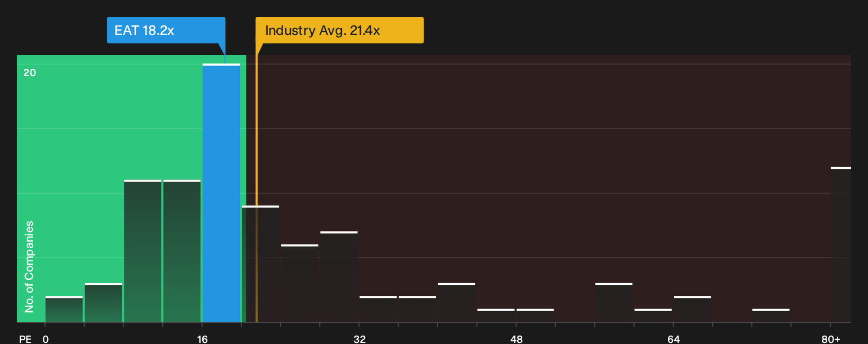Click the '0' x-axis label

pyautogui.click(x=46, y=339)
